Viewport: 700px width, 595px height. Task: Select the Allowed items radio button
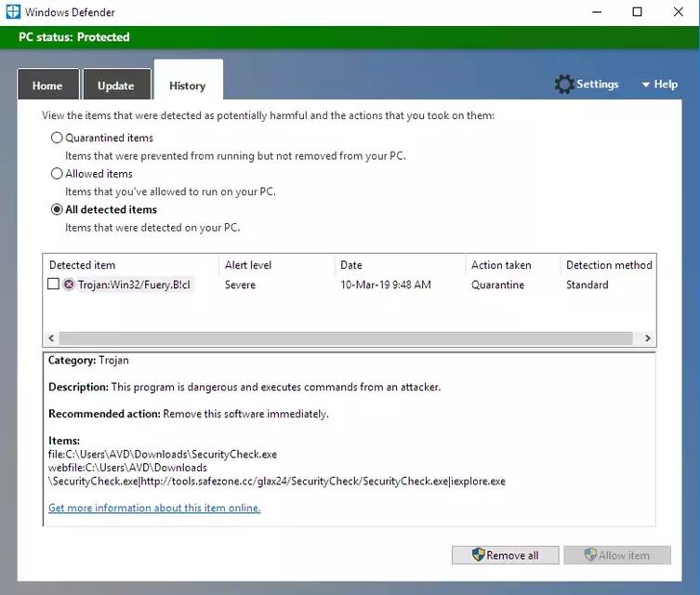57,173
